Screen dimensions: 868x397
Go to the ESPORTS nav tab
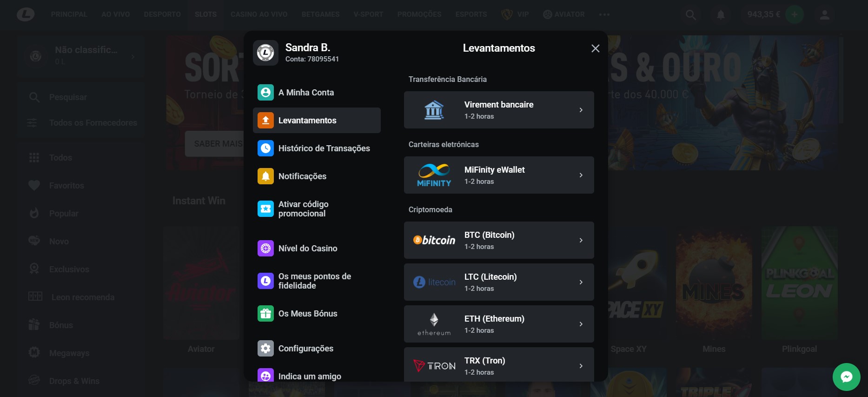(x=471, y=14)
